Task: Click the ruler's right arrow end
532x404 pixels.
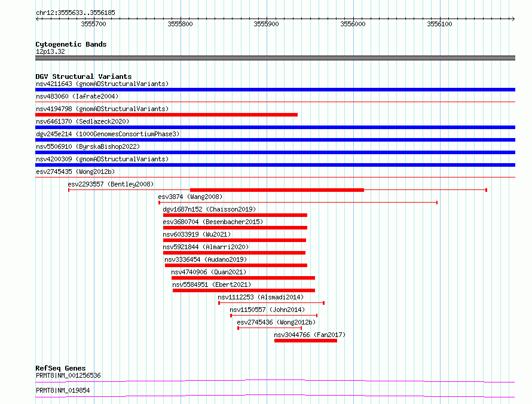Action: [x=513, y=19]
